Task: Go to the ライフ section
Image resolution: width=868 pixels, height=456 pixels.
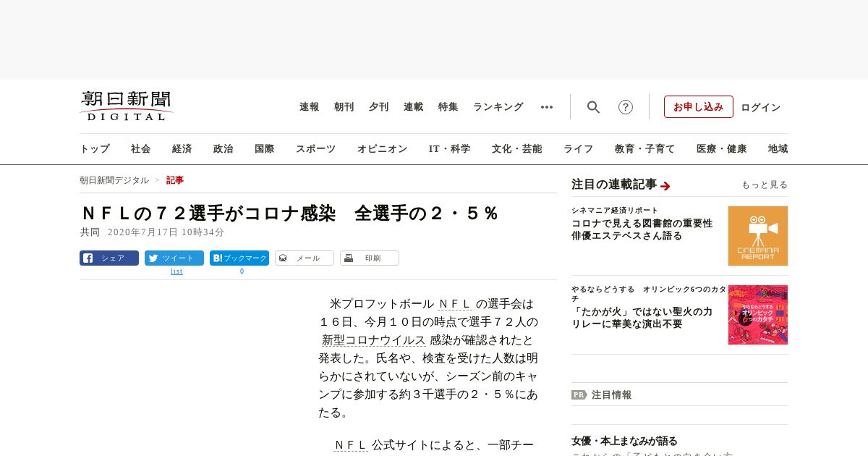Action: click(x=579, y=149)
